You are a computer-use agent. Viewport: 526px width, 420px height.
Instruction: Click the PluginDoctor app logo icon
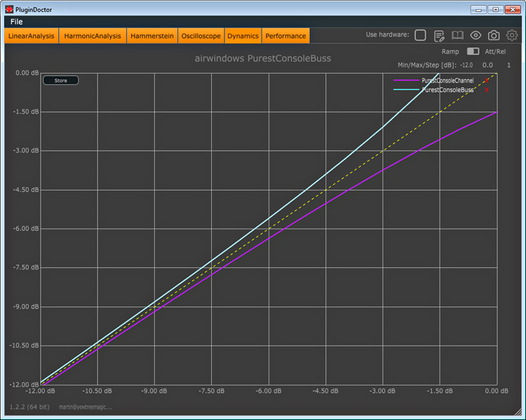(x=9, y=9)
